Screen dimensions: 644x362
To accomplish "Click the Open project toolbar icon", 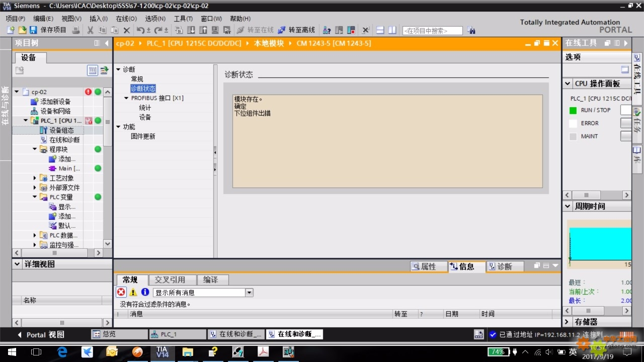I will pos(22,30).
